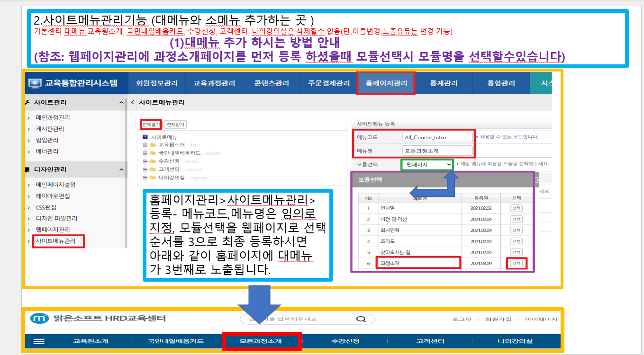Open the 홈페이지관리 top menu tab
This screenshot has width=644, height=355.
pyautogui.click(x=386, y=83)
